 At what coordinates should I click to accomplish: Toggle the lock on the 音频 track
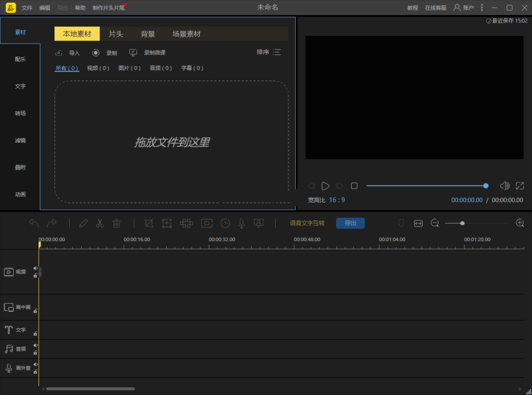35,353
